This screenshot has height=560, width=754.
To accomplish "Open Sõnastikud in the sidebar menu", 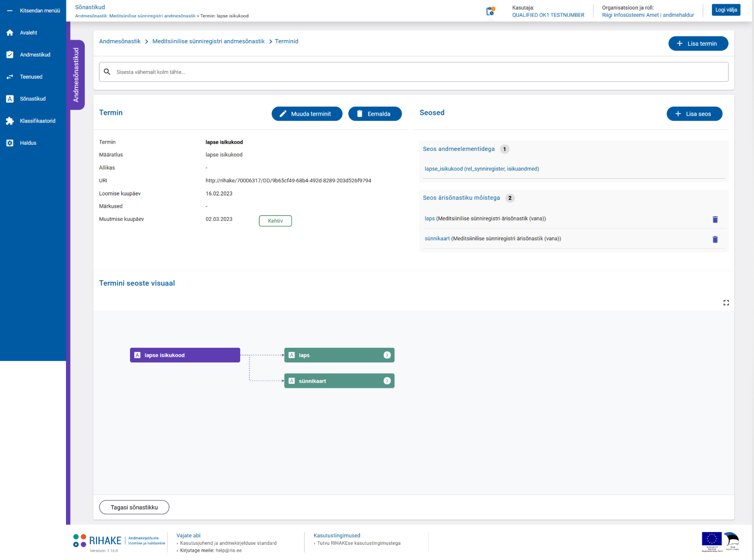I will [32, 99].
